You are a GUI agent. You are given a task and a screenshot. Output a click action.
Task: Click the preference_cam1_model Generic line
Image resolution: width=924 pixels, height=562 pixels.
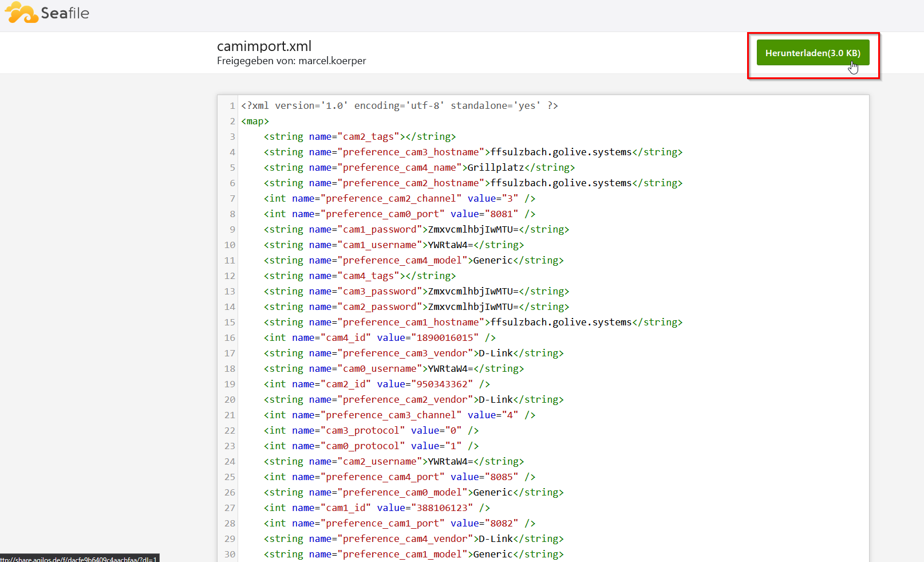[x=413, y=554]
